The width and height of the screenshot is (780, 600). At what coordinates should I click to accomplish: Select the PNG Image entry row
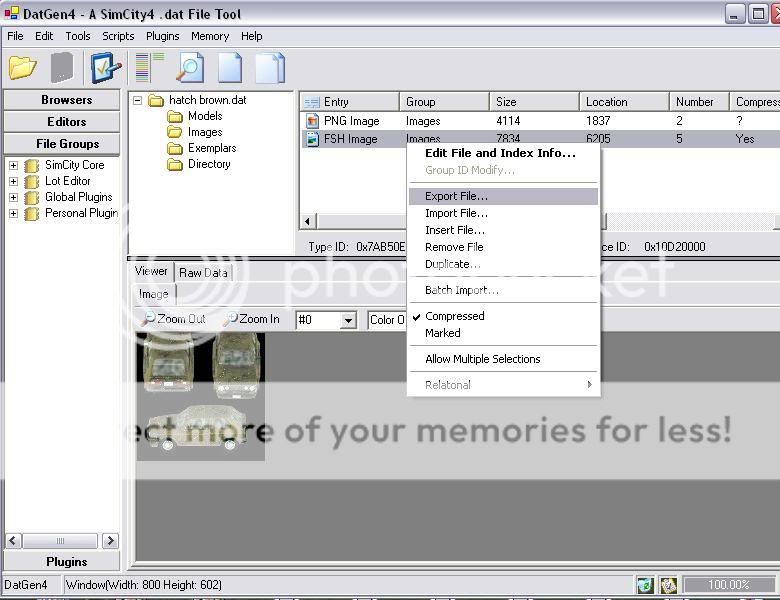pos(351,121)
